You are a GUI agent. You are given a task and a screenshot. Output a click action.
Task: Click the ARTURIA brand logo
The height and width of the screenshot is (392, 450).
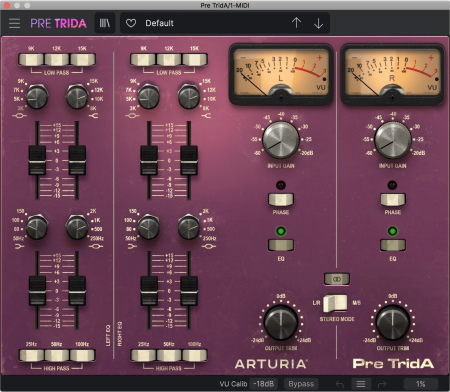click(271, 364)
